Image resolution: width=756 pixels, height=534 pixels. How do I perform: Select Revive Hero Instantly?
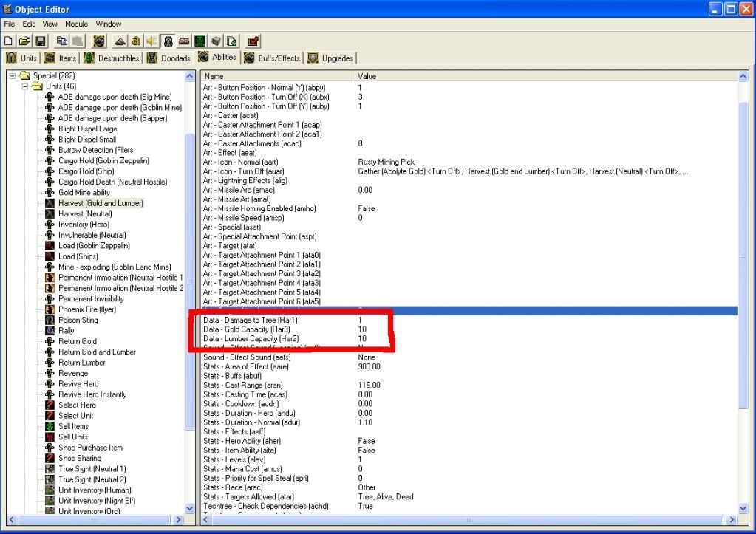[92, 394]
